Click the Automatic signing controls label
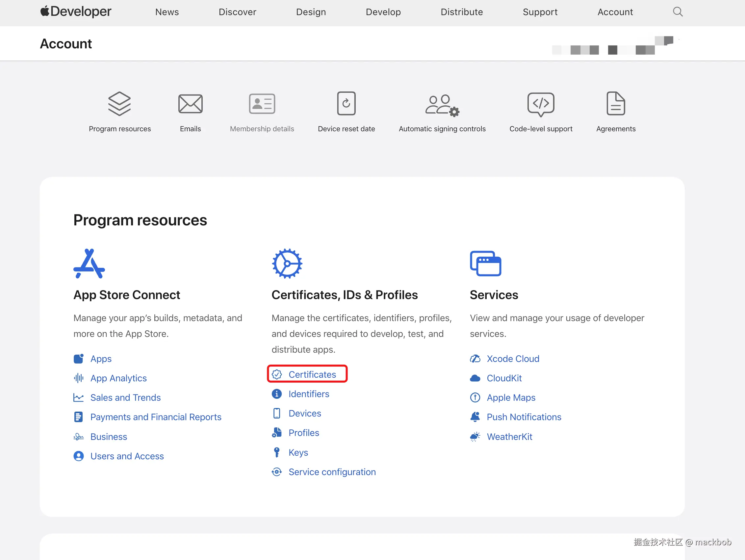745x560 pixels. click(442, 129)
